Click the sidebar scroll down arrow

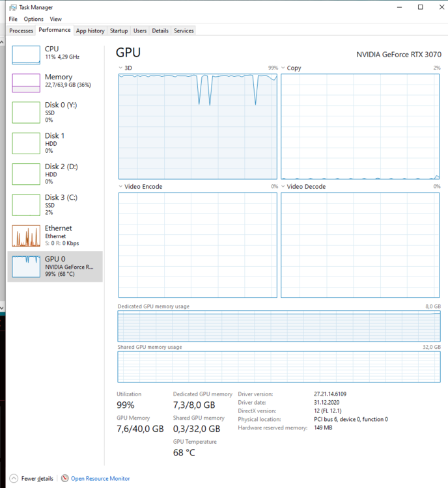[x=2, y=308]
